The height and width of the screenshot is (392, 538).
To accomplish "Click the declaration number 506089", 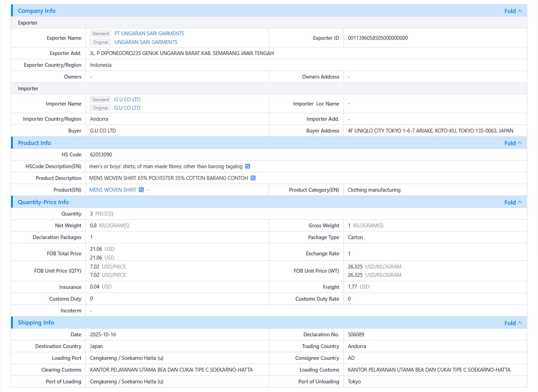I will [x=356, y=335].
